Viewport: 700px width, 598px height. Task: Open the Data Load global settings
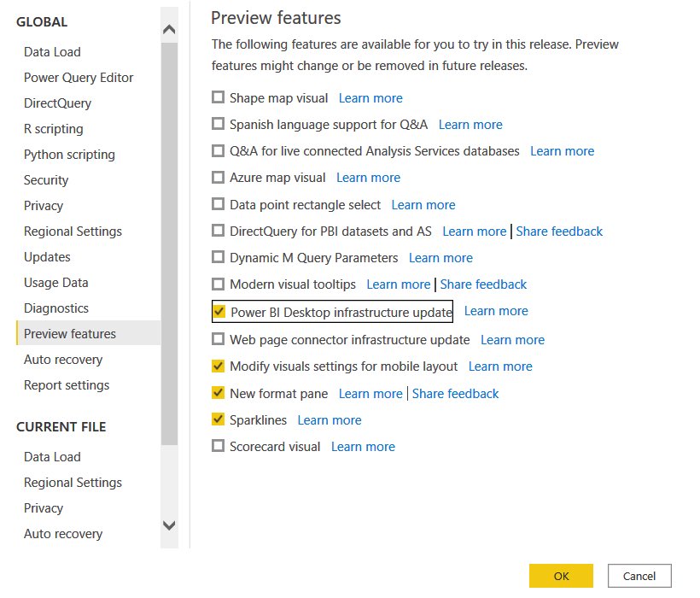(x=52, y=52)
